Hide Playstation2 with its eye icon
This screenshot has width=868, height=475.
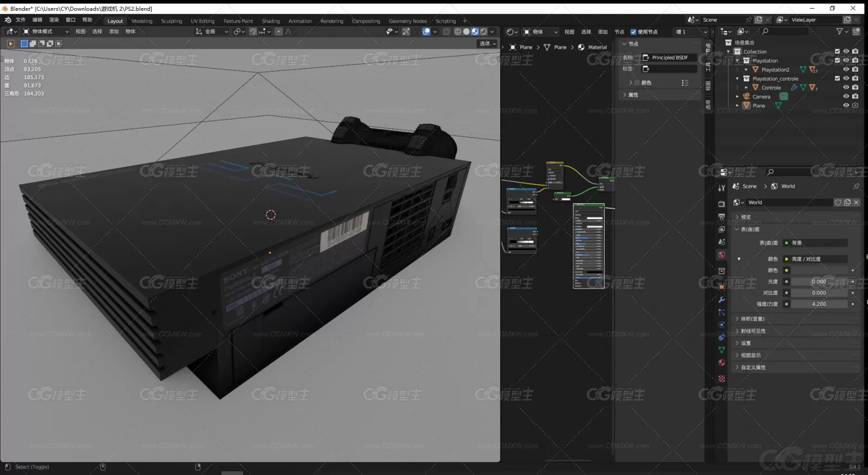pyautogui.click(x=846, y=69)
